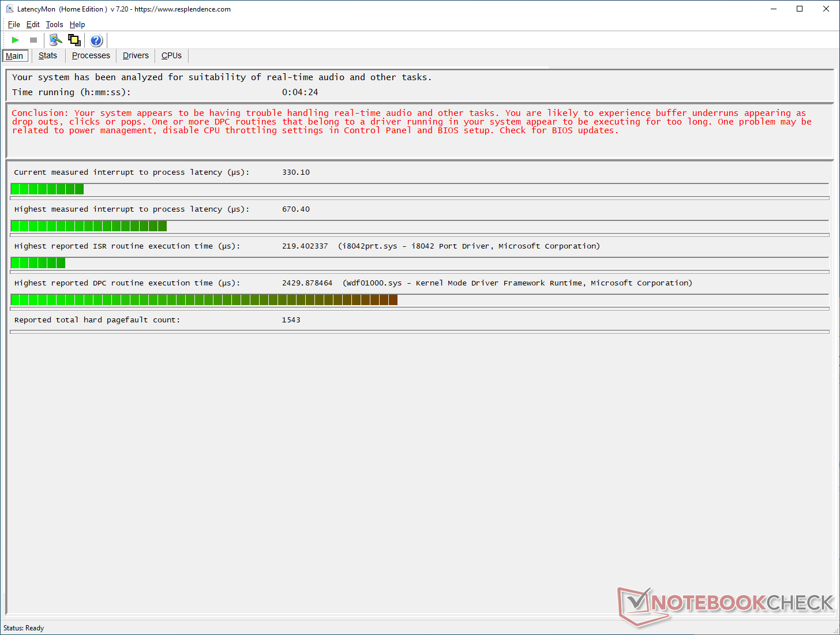The height and width of the screenshot is (635, 840).
Task: Open the Edit menu
Action: 33,24
